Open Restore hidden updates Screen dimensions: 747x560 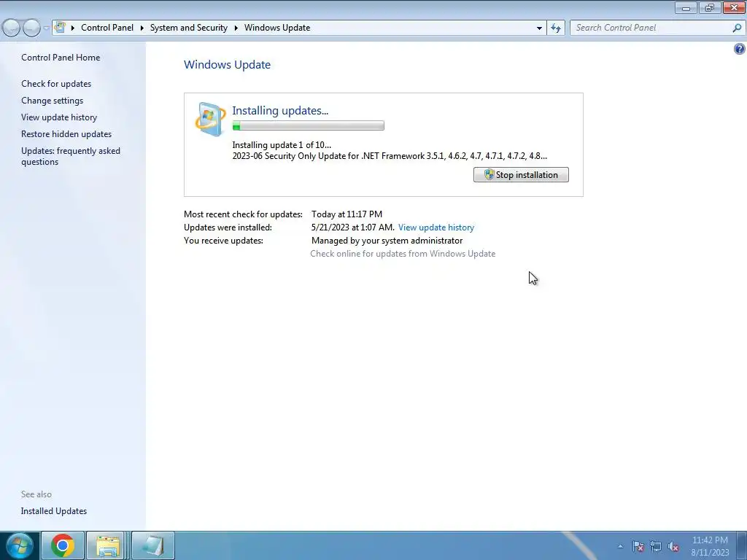click(x=66, y=134)
